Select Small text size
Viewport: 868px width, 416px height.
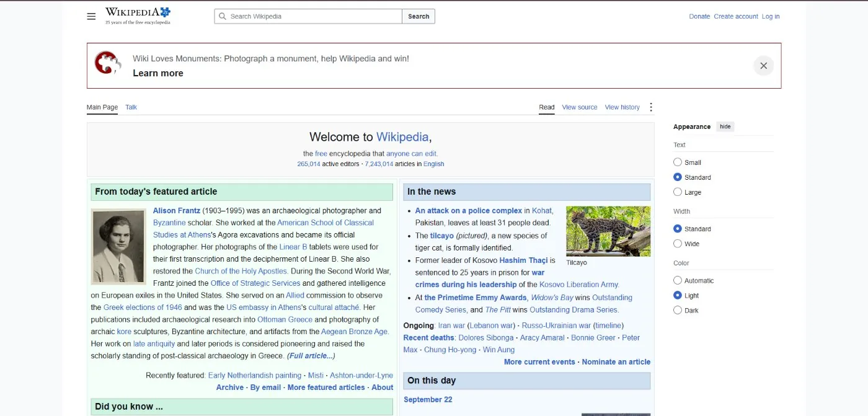(678, 162)
